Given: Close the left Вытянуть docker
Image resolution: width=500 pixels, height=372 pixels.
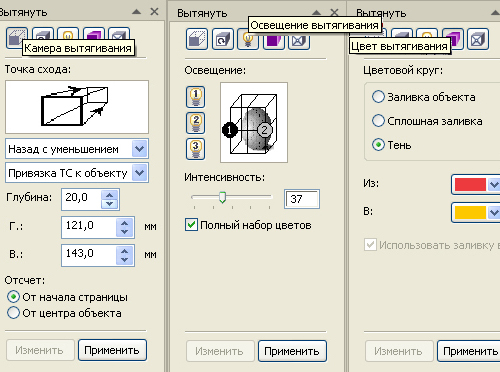Looking at the screenshot, I should [x=154, y=12].
